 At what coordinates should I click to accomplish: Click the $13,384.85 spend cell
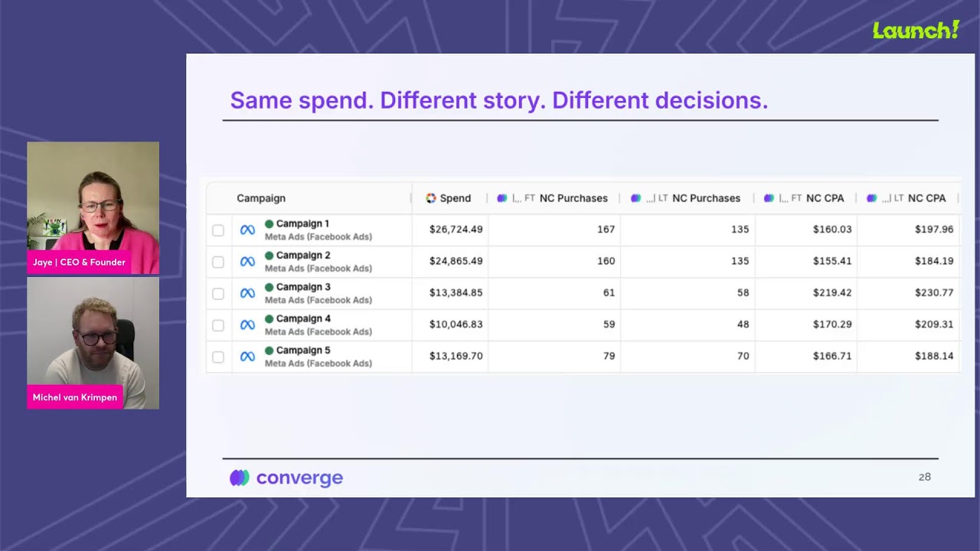(x=456, y=293)
